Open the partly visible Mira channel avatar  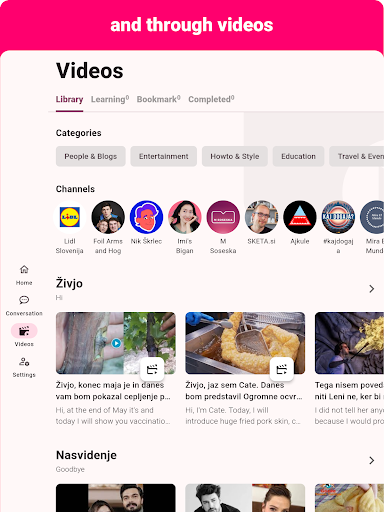tap(372, 217)
